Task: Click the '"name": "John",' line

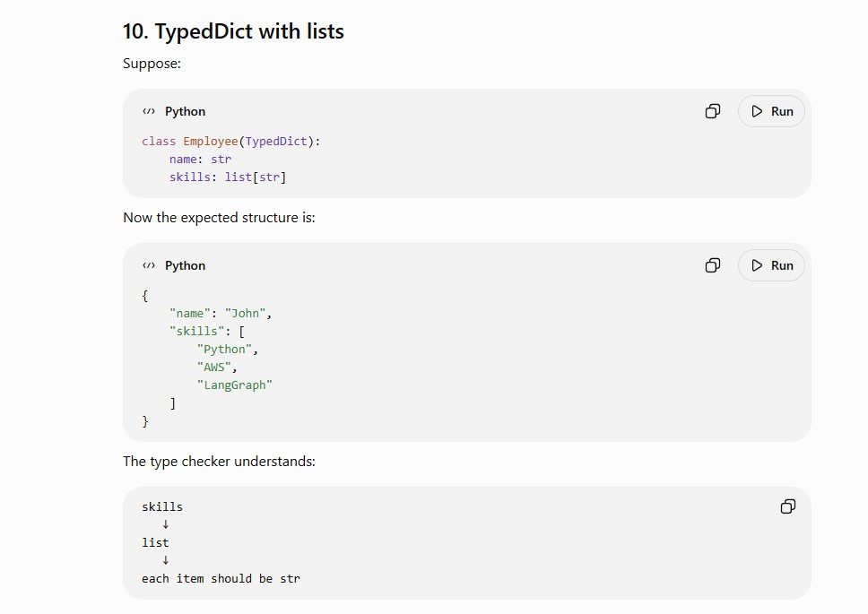Action: pyautogui.click(x=221, y=314)
